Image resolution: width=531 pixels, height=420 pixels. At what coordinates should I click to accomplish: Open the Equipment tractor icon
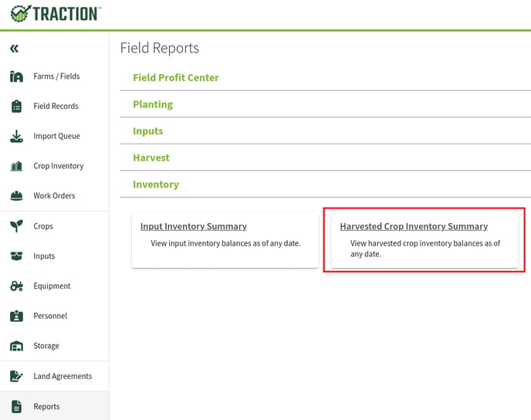pyautogui.click(x=16, y=286)
